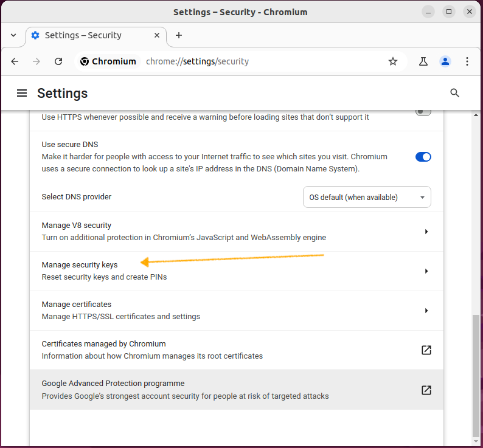Click the Manage V8 security heading
Image resolution: width=483 pixels, height=448 pixels.
[77, 226]
